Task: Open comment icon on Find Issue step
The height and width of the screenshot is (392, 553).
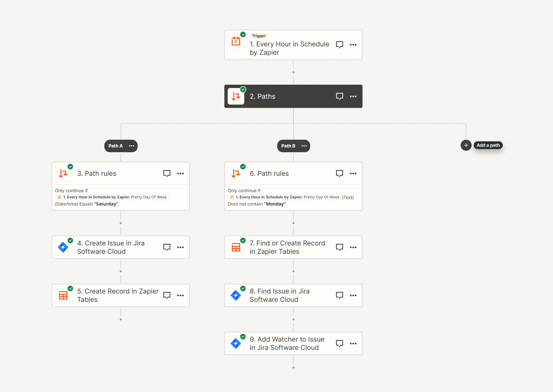Action: click(x=339, y=295)
